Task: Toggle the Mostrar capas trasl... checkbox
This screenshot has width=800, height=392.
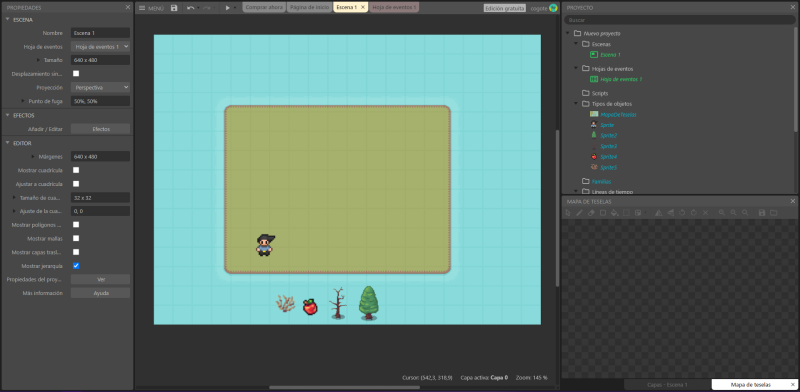Action: [76, 252]
